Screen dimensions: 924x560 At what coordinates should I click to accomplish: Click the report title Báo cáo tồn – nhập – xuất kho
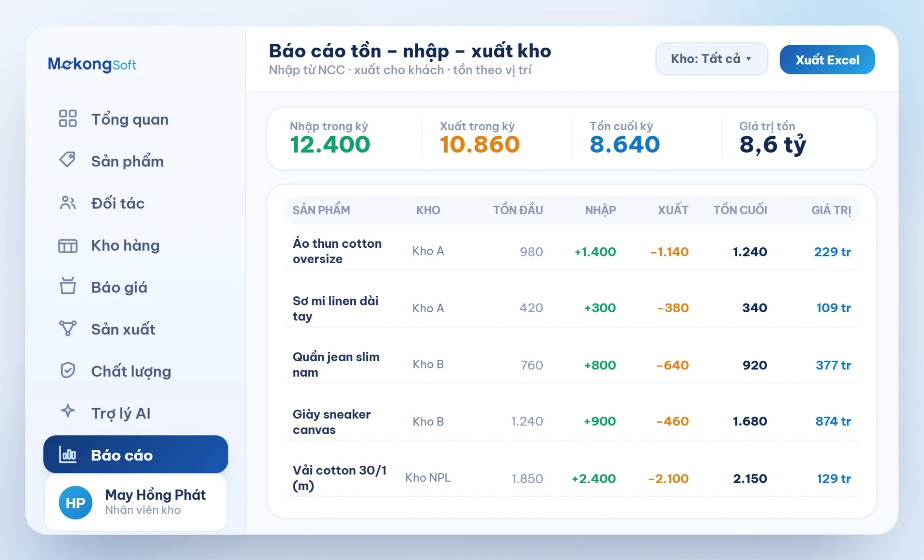[410, 51]
